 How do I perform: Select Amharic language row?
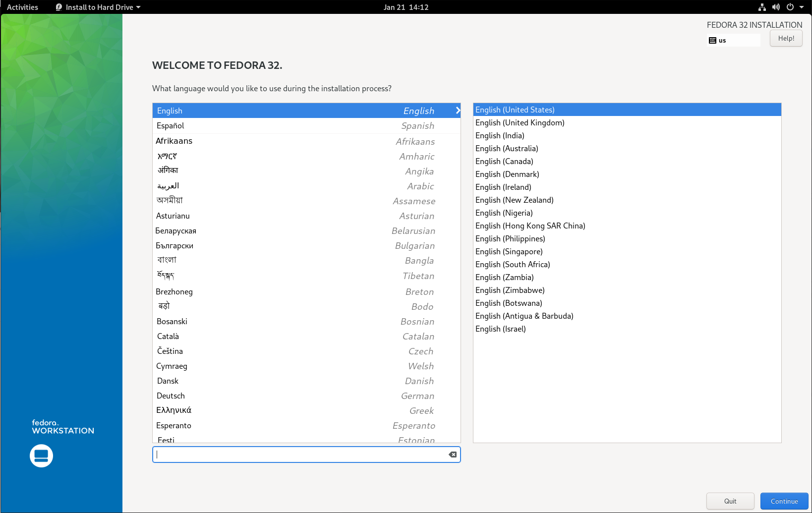306,156
